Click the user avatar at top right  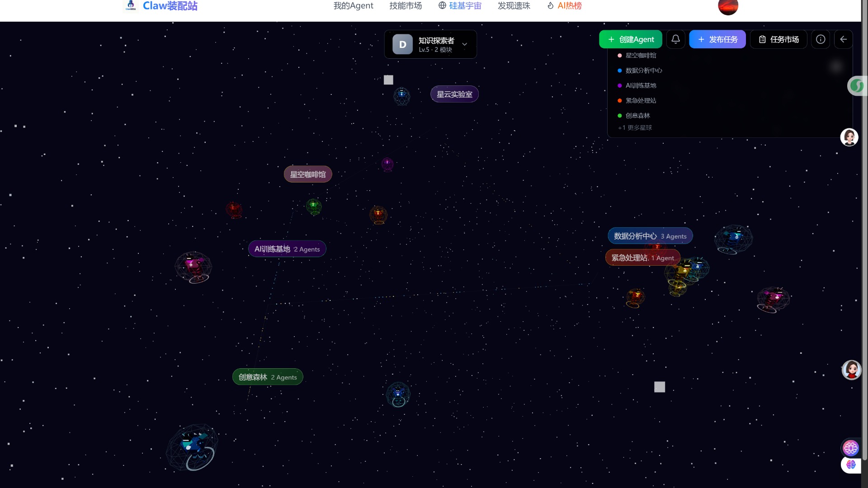click(728, 6)
